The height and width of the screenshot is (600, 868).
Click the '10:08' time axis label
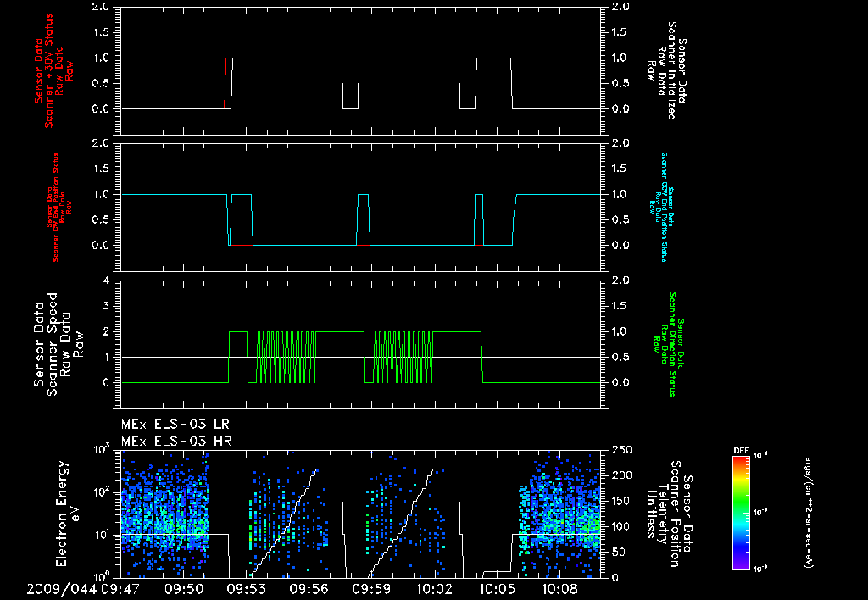(559, 589)
